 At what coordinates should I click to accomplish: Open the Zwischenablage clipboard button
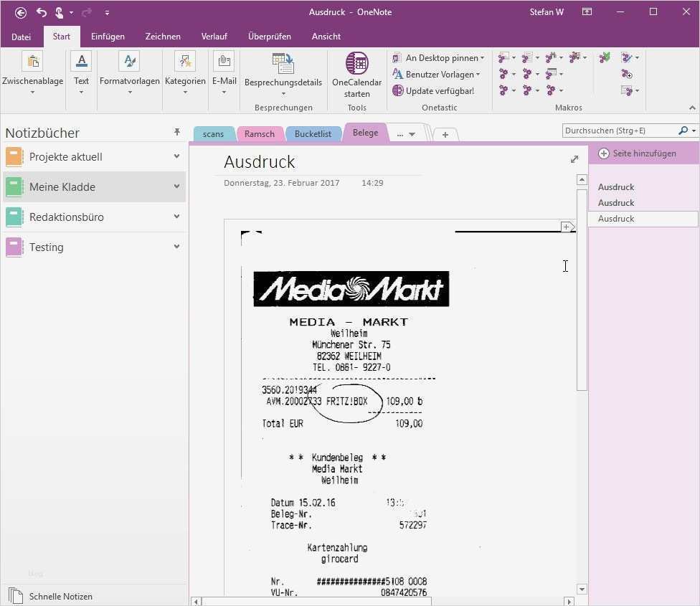pyautogui.click(x=32, y=74)
